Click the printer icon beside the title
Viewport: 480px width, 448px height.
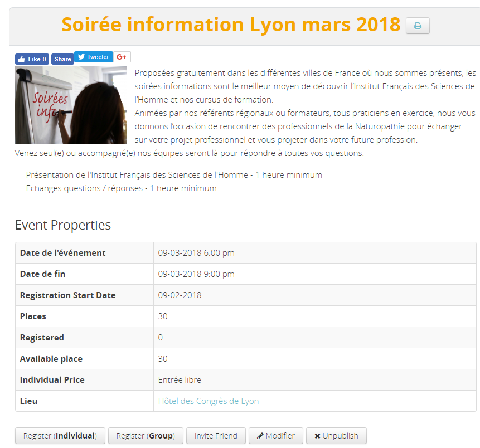click(x=418, y=26)
